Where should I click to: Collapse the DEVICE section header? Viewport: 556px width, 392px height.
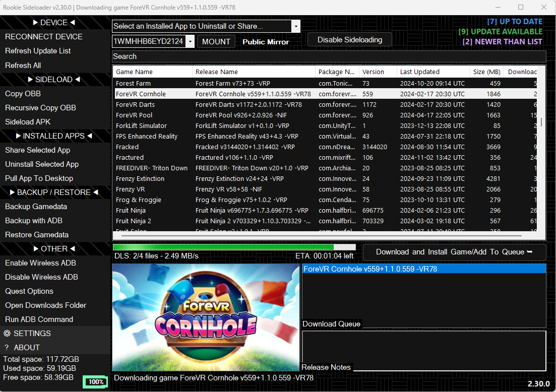click(54, 23)
